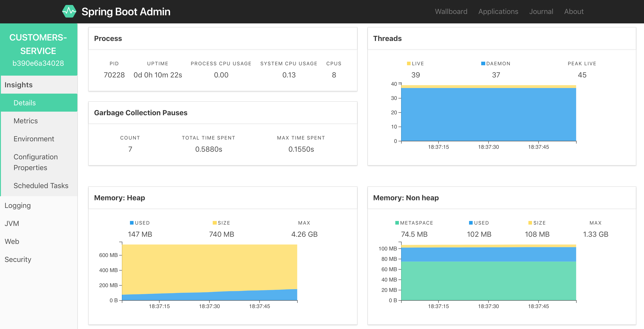Click the yellow LIVE threads legend swatch
The image size is (644, 329).
pos(409,63)
